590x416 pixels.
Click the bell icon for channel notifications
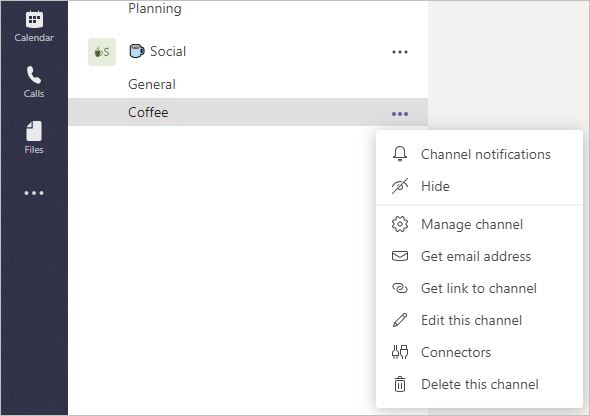(x=400, y=154)
